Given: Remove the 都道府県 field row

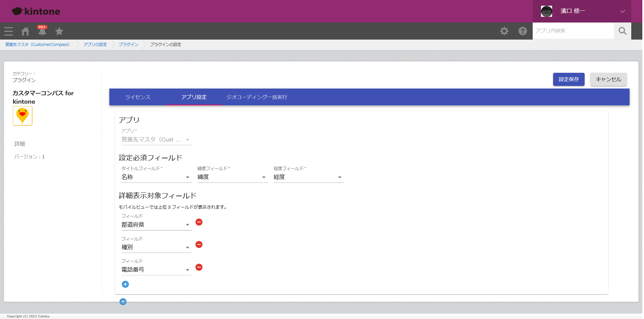Looking at the screenshot, I should click(199, 222).
